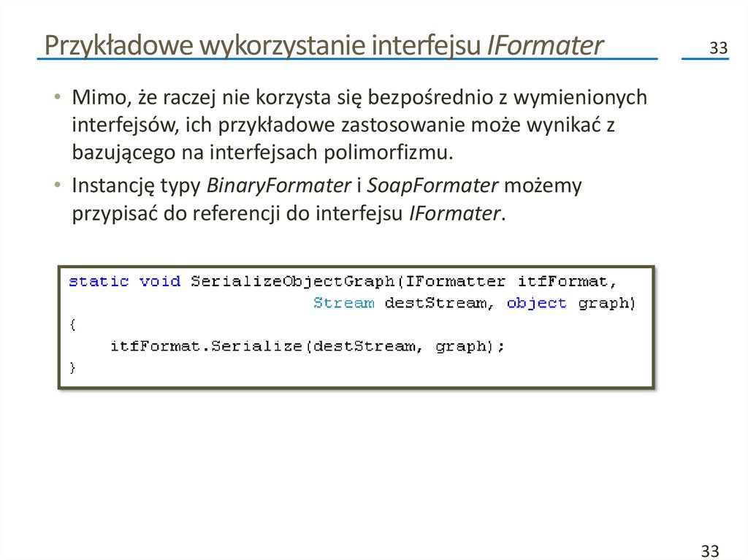Click 'IFormater' at the end of the second bullet

pyautogui.click(x=454, y=213)
